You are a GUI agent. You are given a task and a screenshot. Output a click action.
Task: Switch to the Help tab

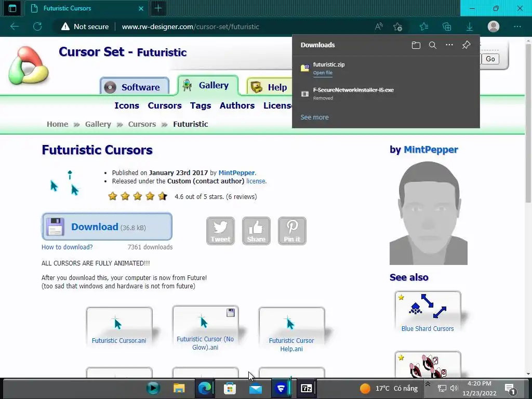pos(270,87)
